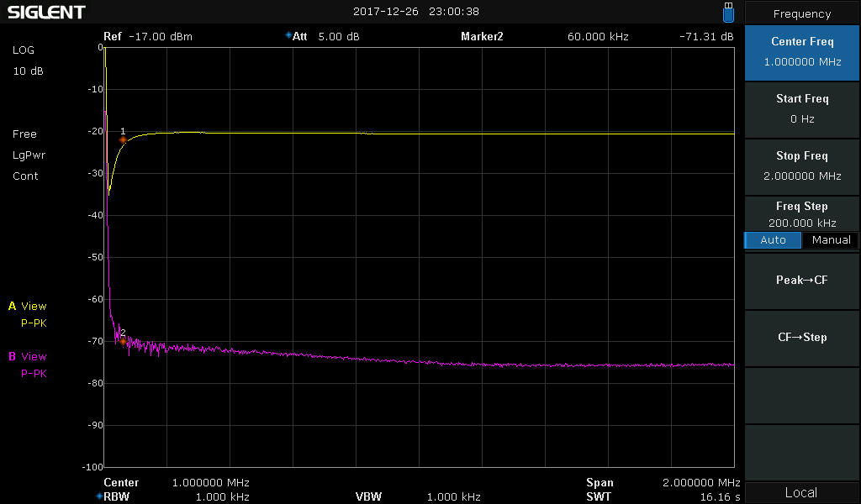Click the Span 2.000000 MHz readout
The width and height of the screenshot is (861, 504).
663,483
